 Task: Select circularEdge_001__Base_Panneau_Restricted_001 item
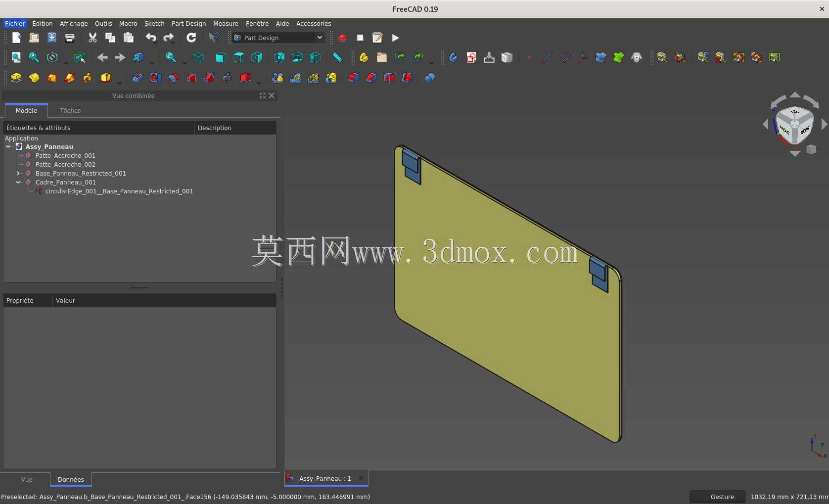119,191
